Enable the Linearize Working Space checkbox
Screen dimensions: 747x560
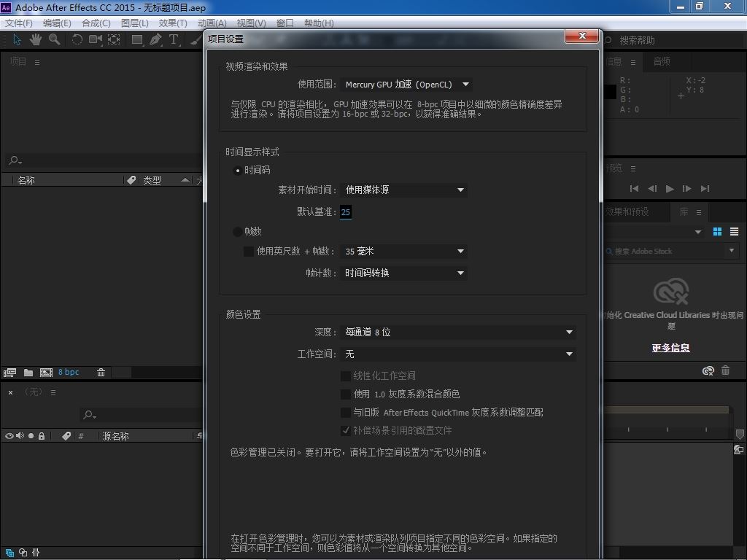[x=346, y=376]
